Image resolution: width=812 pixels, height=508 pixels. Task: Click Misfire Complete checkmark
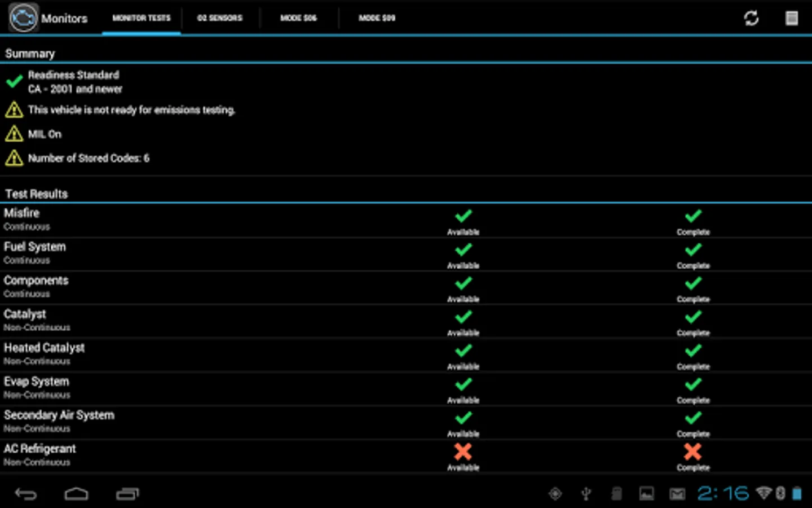[693, 216]
